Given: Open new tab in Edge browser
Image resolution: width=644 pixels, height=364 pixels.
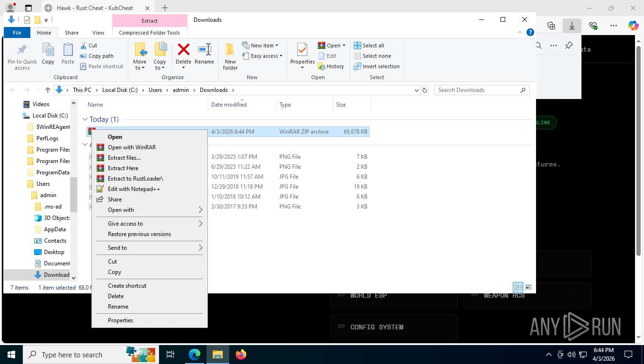Looking at the screenshot, I should 165,8.
